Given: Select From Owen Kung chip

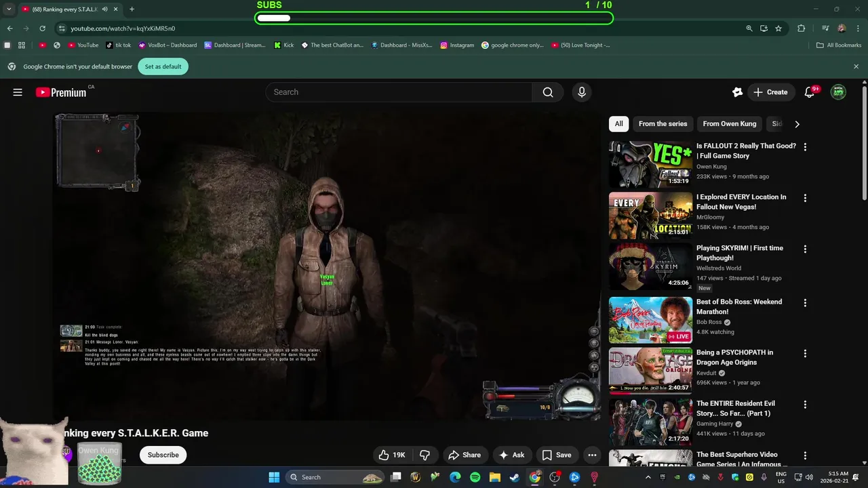Looking at the screenshot, I should click(730, 124).
